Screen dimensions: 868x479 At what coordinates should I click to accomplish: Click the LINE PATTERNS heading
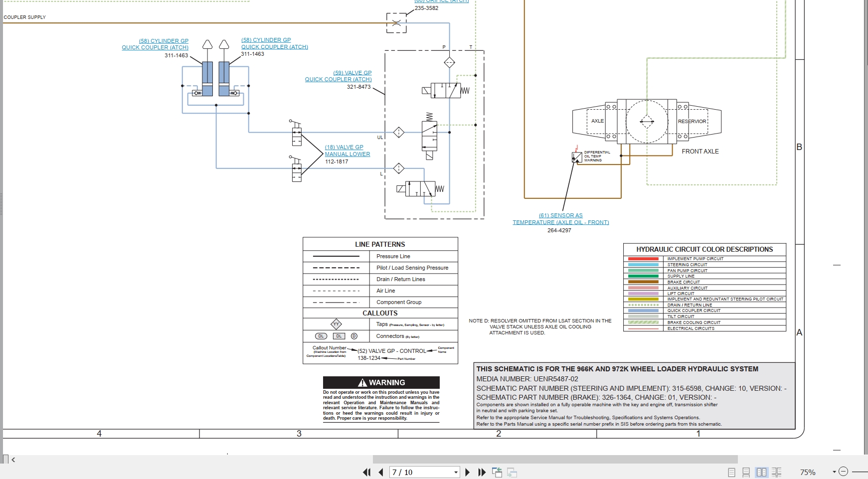(x=380, y=244)
